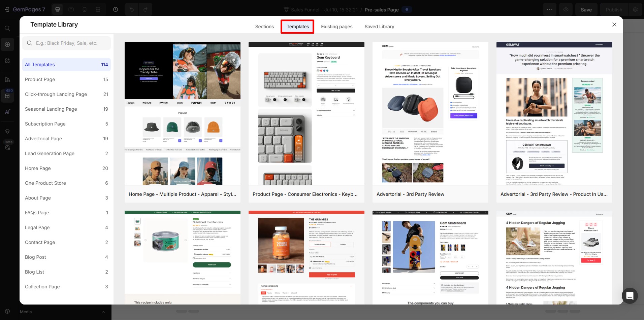The image size is (644, 320).
Task: Open version history with the clock icon
Action: point(116,9)
